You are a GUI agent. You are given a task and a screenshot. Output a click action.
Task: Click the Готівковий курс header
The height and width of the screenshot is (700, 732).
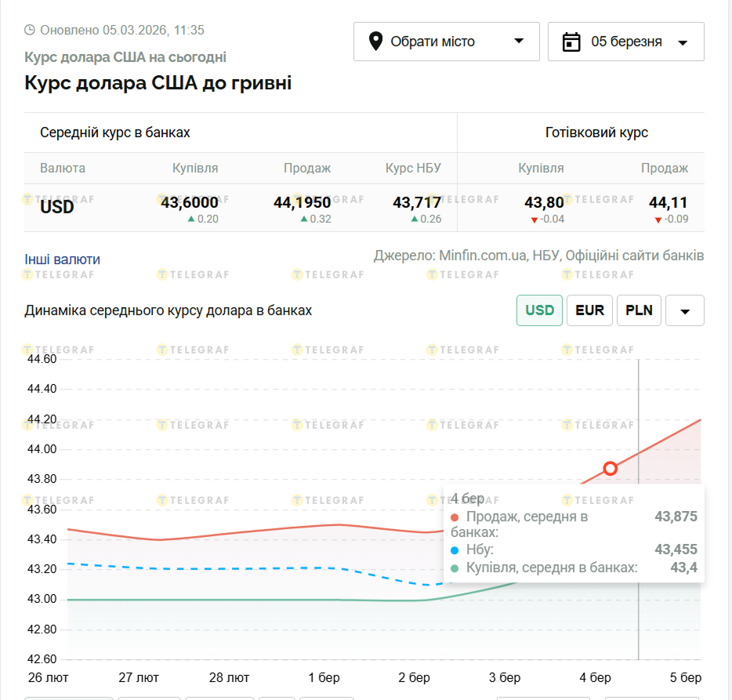pyautogui.click(x=596, y=132)
